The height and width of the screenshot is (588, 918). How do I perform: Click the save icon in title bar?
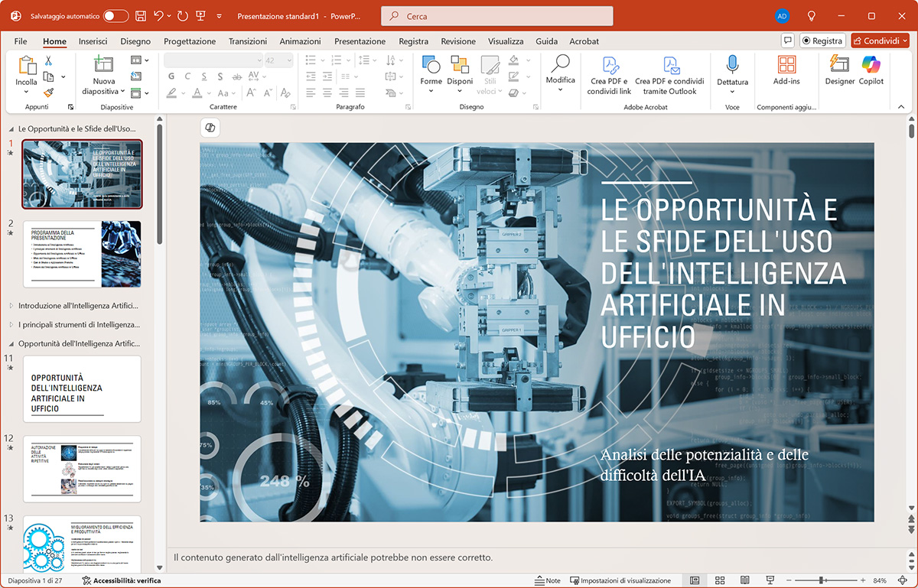click(140, 16)
